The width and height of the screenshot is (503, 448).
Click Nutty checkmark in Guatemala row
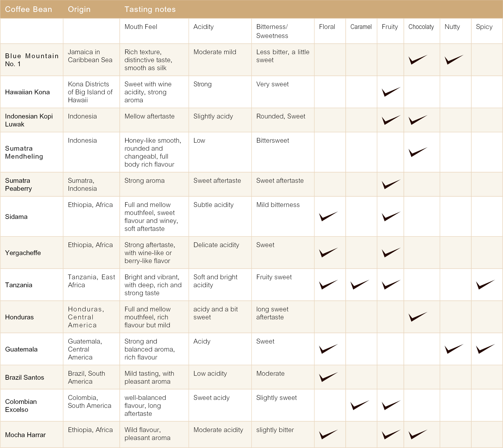click(454, 349)
